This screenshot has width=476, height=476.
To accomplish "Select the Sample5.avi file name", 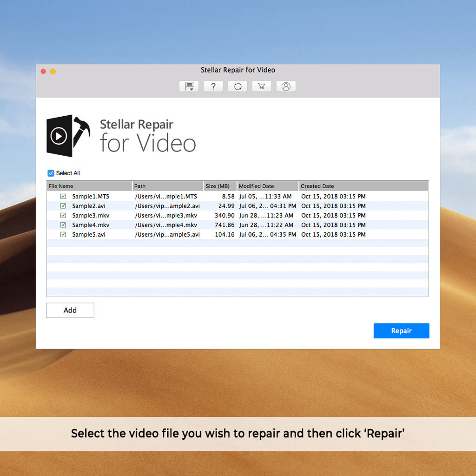I will pos(89,234).
